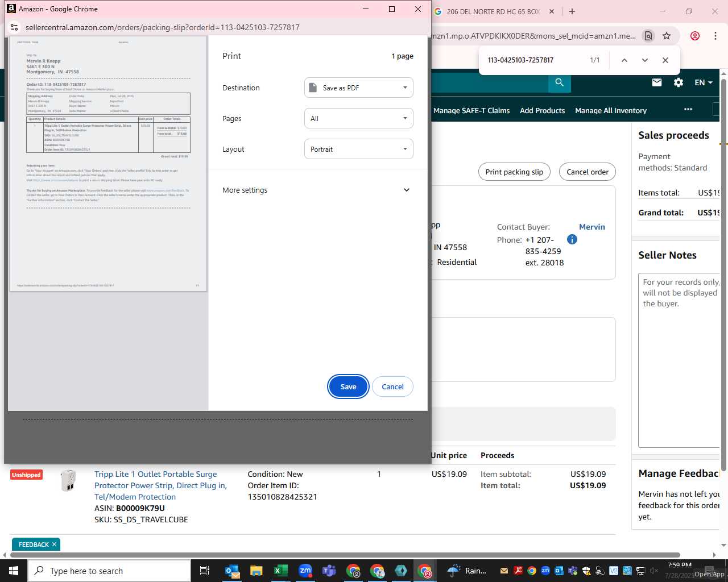The height and width of the screenshot is (582, 728).
Task: Click the SKU text SS_DS_TRAVELCUBE
Action: [x=151, y=519]
